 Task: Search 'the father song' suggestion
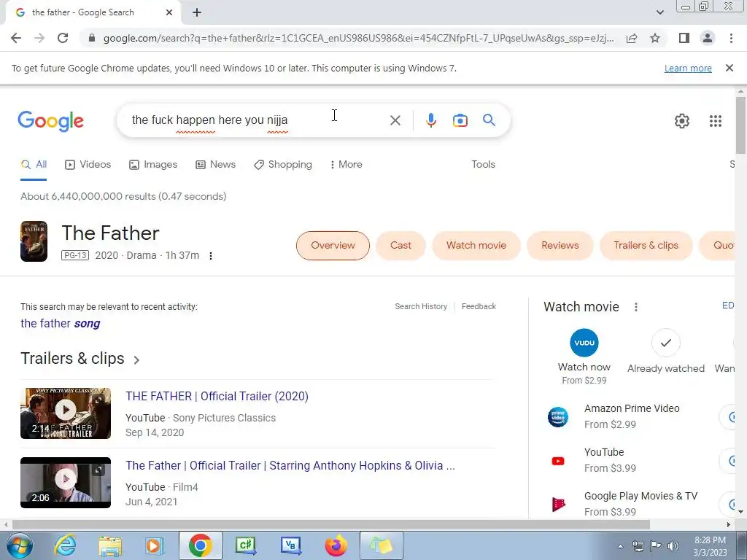click(x=60, y=324)
